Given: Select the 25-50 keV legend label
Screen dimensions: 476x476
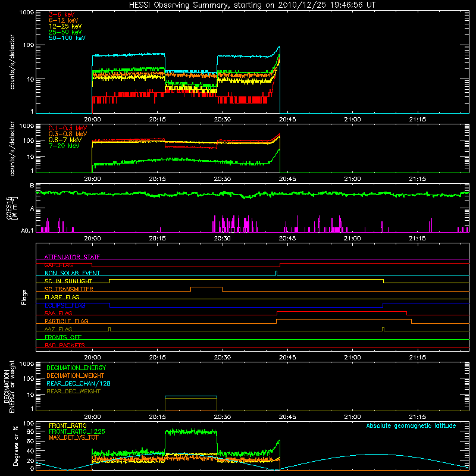Looking at the screenshot, I should click(x=65, y=32).
